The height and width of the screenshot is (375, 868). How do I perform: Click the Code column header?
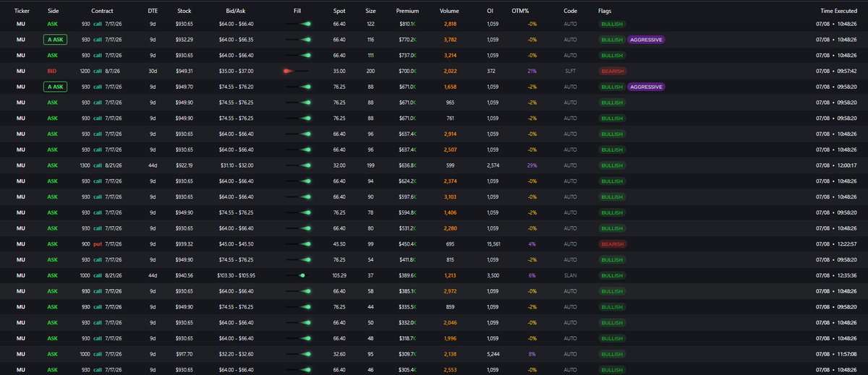pyautogui.click(x=570, y=12)
